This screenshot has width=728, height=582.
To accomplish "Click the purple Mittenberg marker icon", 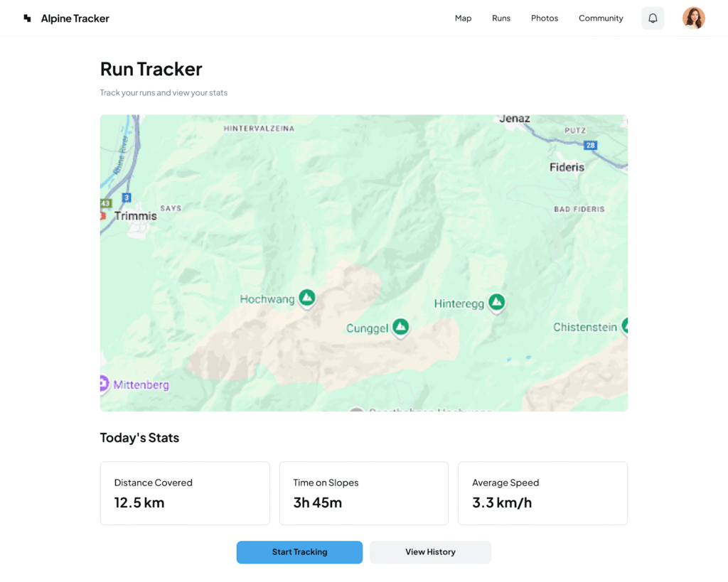I will click(x=104, y=384).
